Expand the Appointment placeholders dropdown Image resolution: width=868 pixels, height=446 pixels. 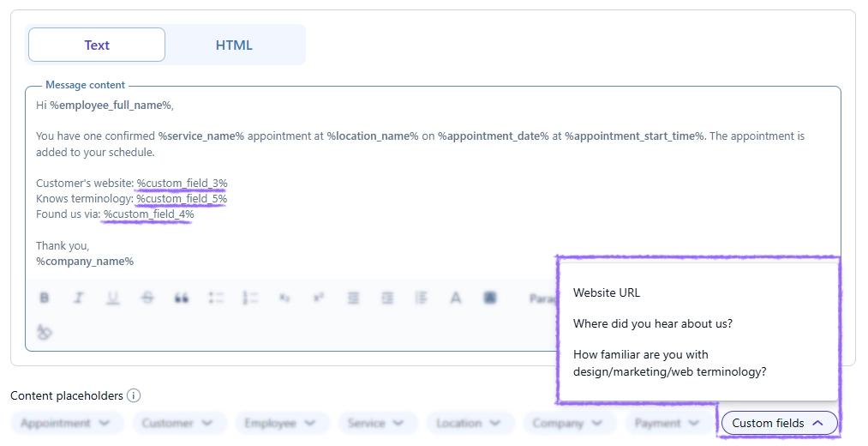coord(67,423)
